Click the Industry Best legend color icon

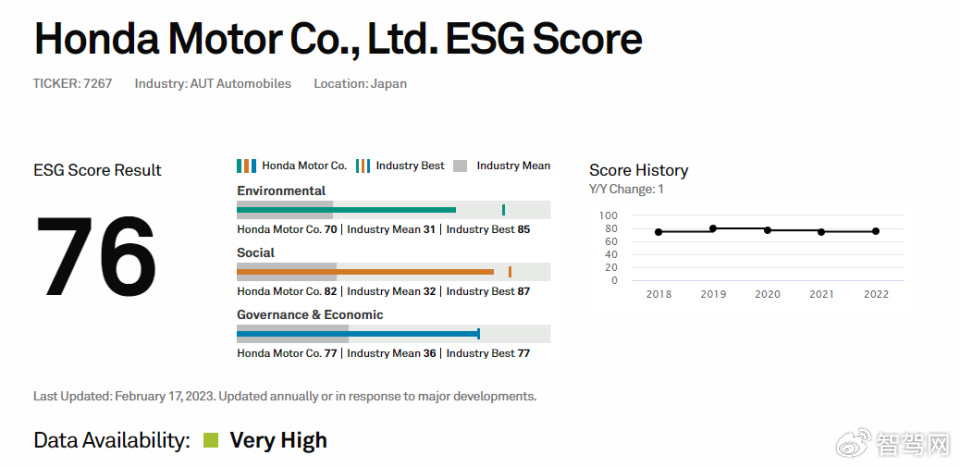[x=362, y=166]
